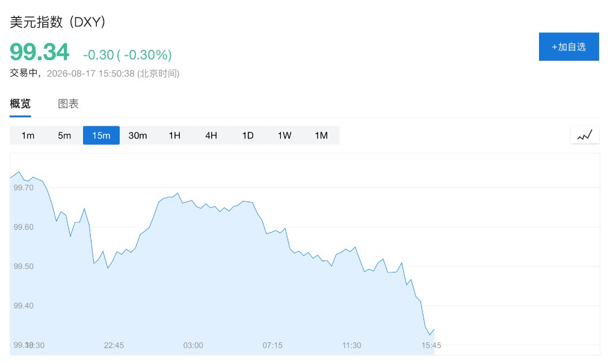The width and height of the screenshot is (616, 364).
Task: Select the 1W timeframe
Action: coord(285,135)
